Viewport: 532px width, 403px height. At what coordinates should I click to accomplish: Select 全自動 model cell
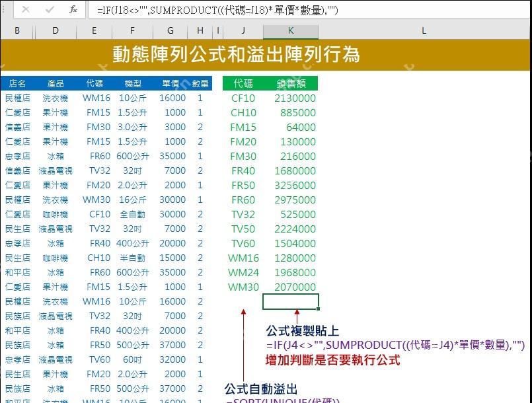[132, 215]
